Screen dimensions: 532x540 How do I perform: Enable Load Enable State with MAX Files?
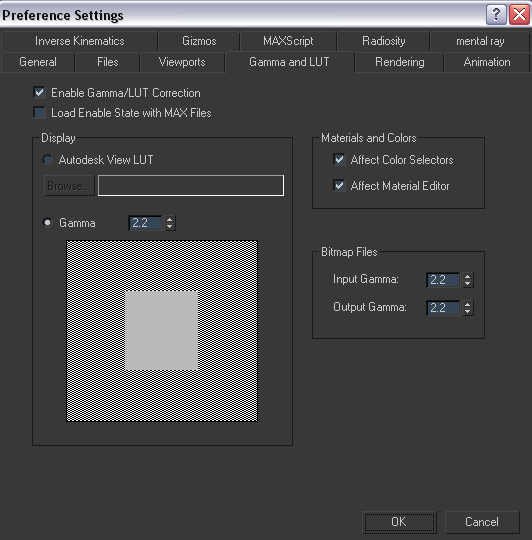[x=39, y=112]
